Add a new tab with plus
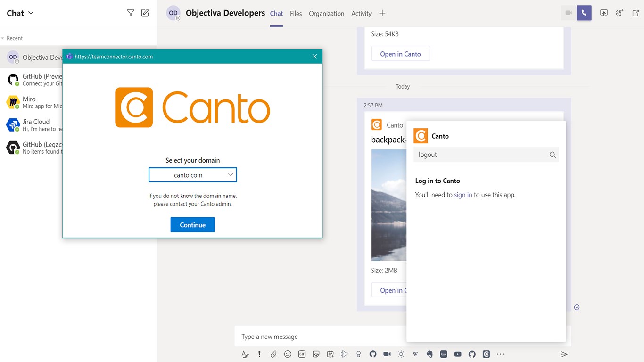 click(x=382, y=13)
